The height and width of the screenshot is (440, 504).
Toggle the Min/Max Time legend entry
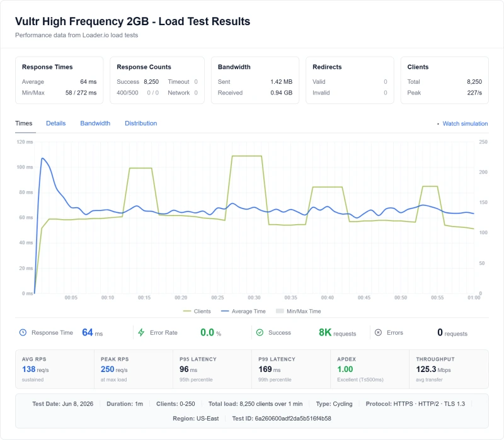[x=298, y=311]
